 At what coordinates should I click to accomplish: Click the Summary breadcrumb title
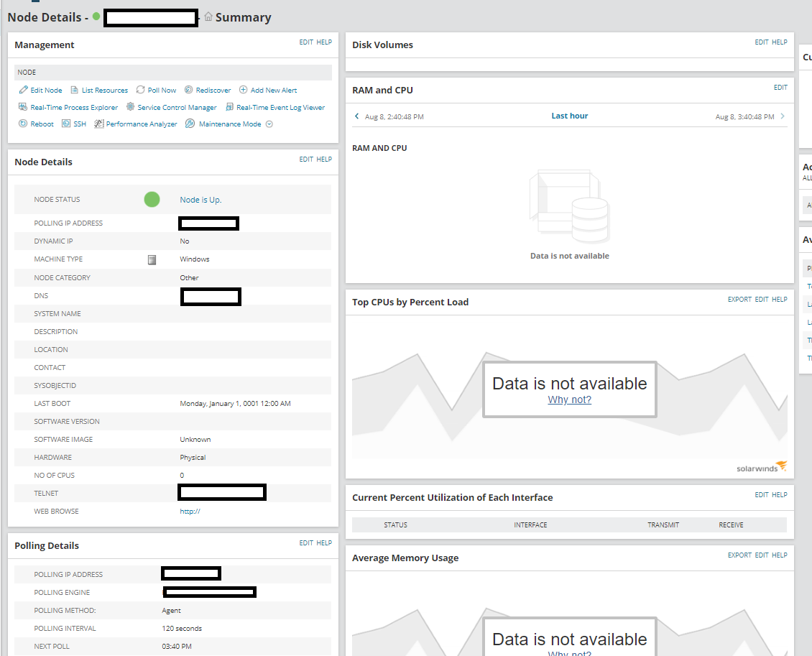pos(244,18)
